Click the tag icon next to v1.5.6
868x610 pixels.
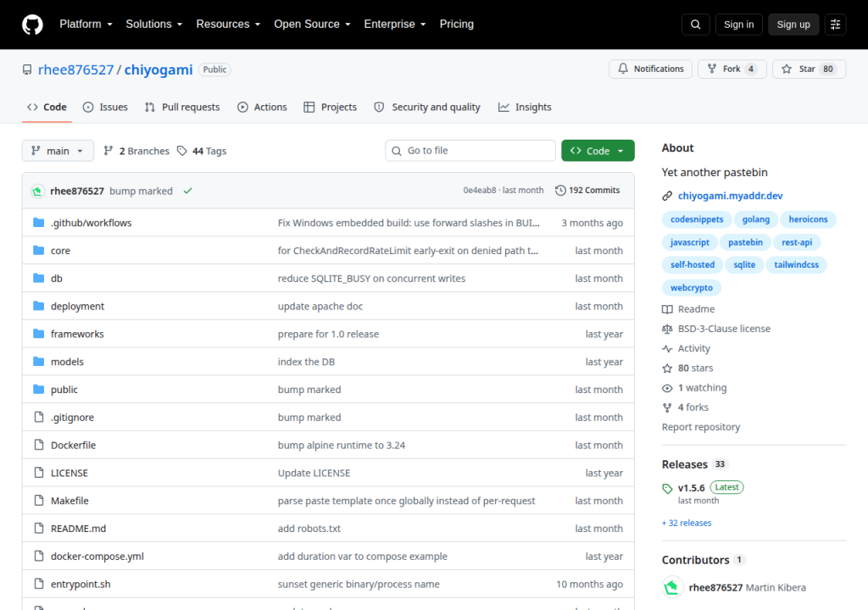[667, 488]
